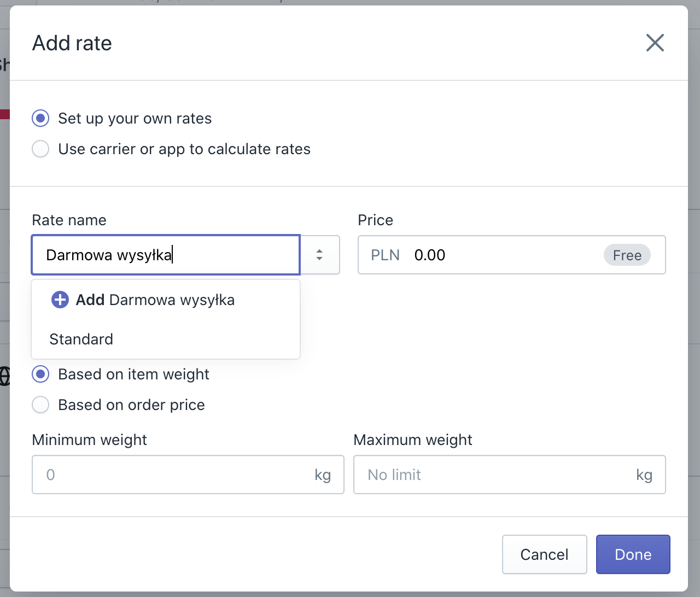This screenshot has height=597, width=700.
Task: Click the 'Add rate' dialog title
Action: [x=72, y=43]
